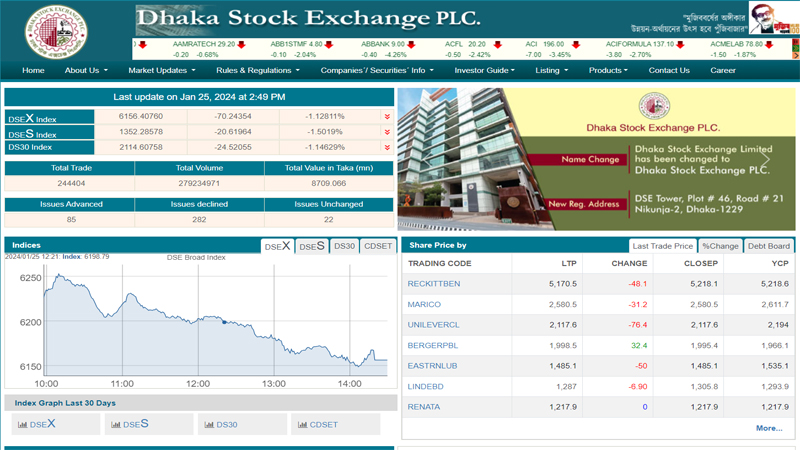Switch to the Debt Board tab

click(769, 246)
